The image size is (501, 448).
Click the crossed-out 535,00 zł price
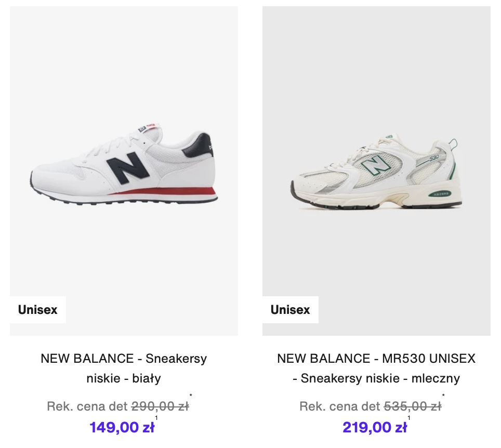413,406
